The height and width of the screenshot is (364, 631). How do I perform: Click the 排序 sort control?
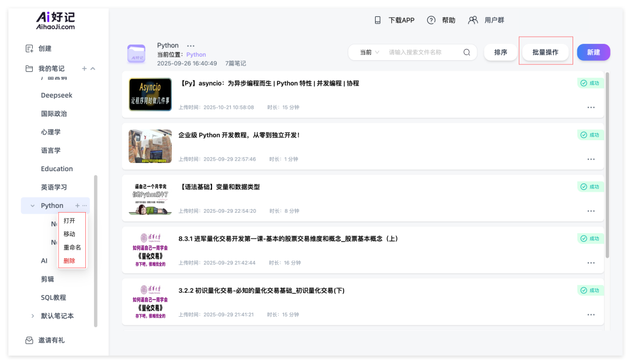tap(500, 52)
